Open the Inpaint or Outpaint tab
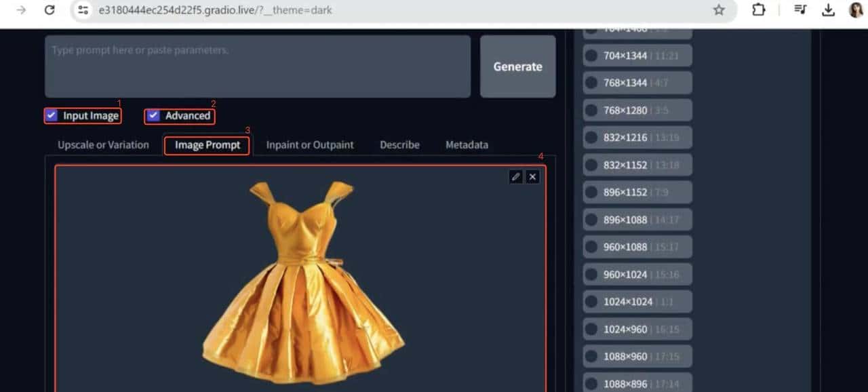Viewport: 868px width, 392px height. point(310,144)
